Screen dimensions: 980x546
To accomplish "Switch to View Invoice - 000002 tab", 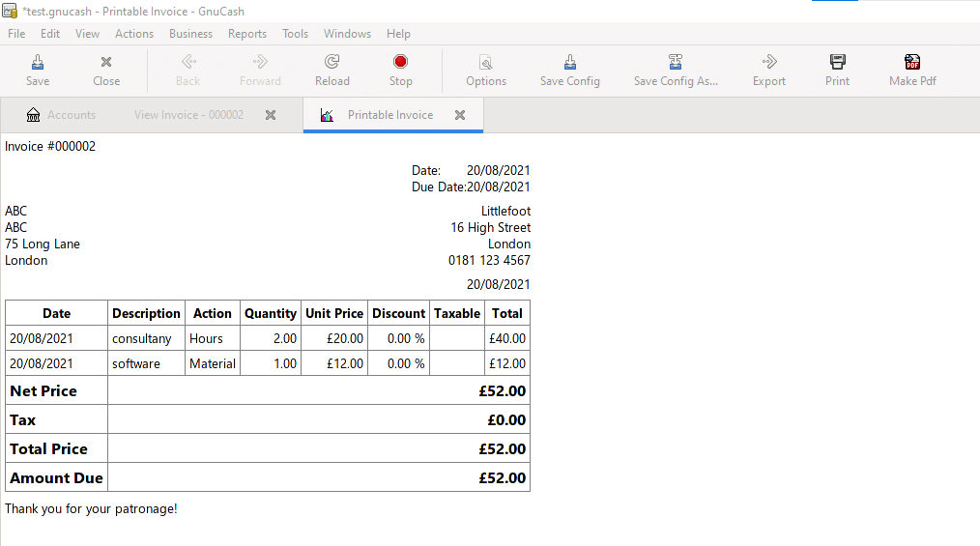I will point(188,115).
